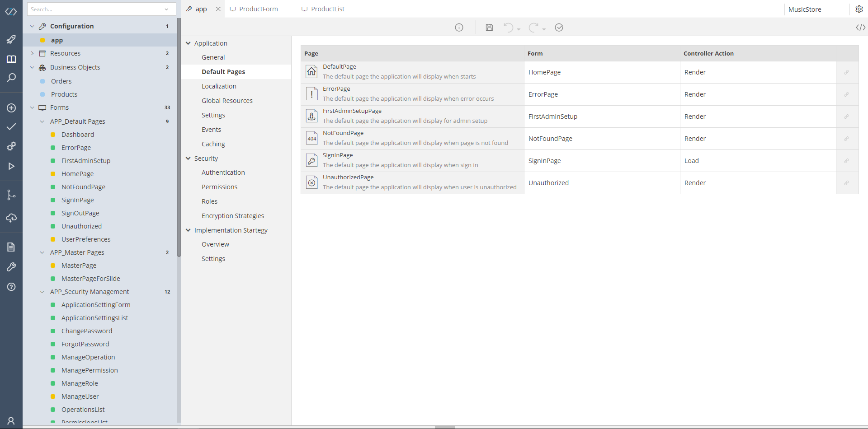868x429 pixels.
Task: Collapse the Business Objects section
Action: [32, 67]
